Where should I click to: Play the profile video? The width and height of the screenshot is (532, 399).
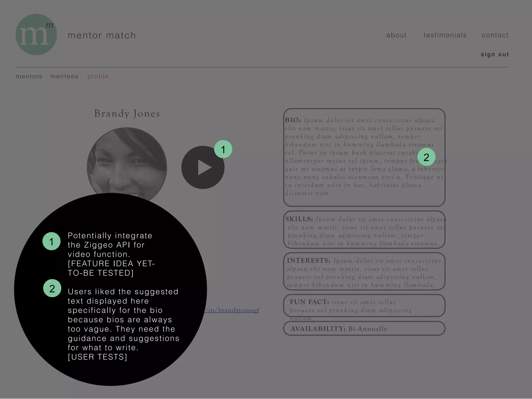203,168
